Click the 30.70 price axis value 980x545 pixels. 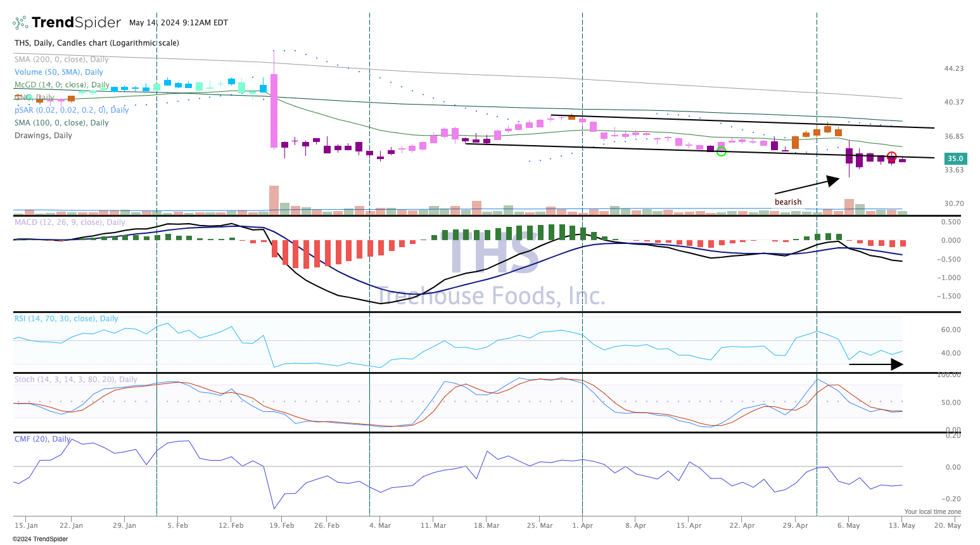[x=953, y=203]
